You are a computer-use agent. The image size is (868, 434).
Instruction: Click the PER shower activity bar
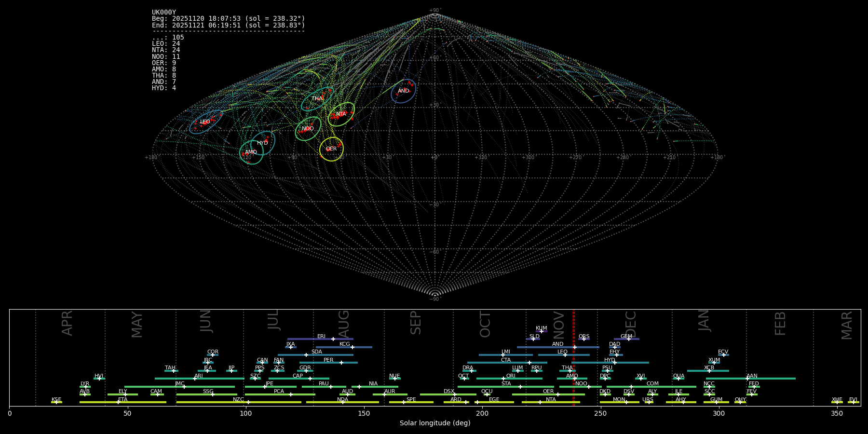(x=328, y=363)
